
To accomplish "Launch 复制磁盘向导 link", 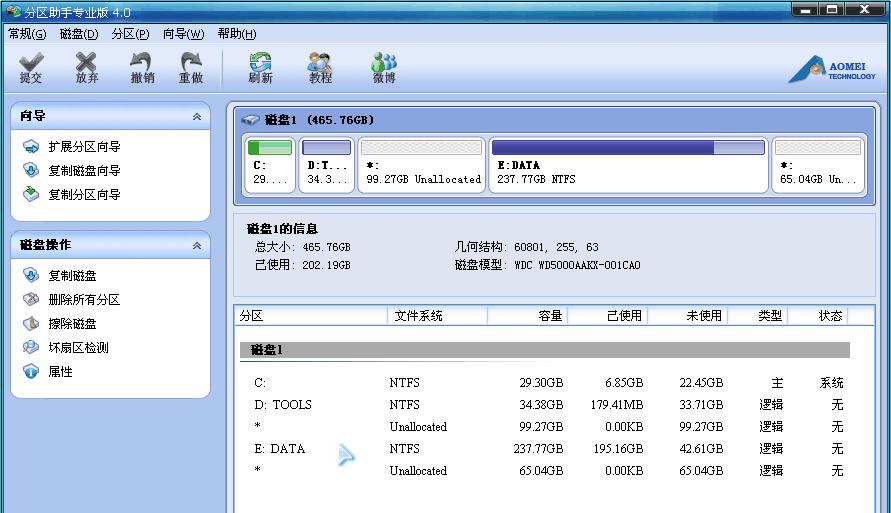I will click(x=84, y=170).
